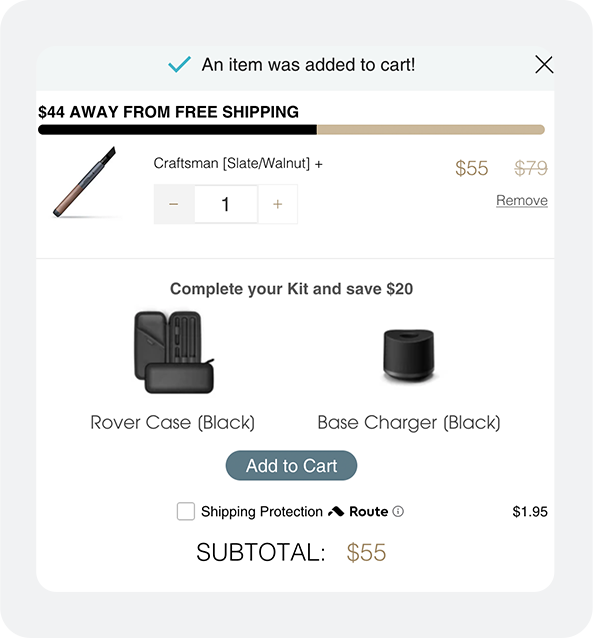The image size is (593, 638).
Task: Click the blue checkmark confirmation icon
Action: tap(179, 64)
